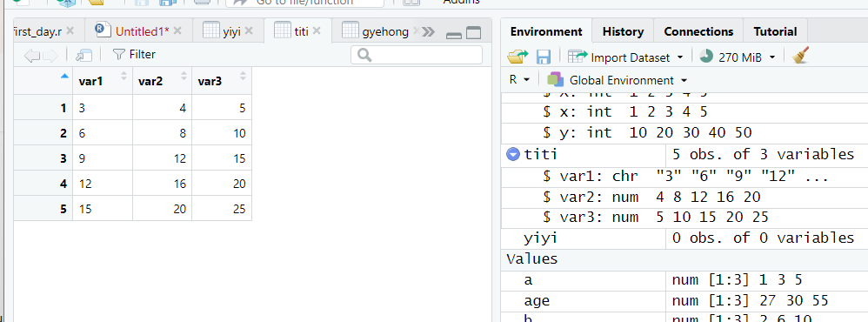Sort by var2 column header
This screenshot has width=868, height=322.
tap(162, 81)
